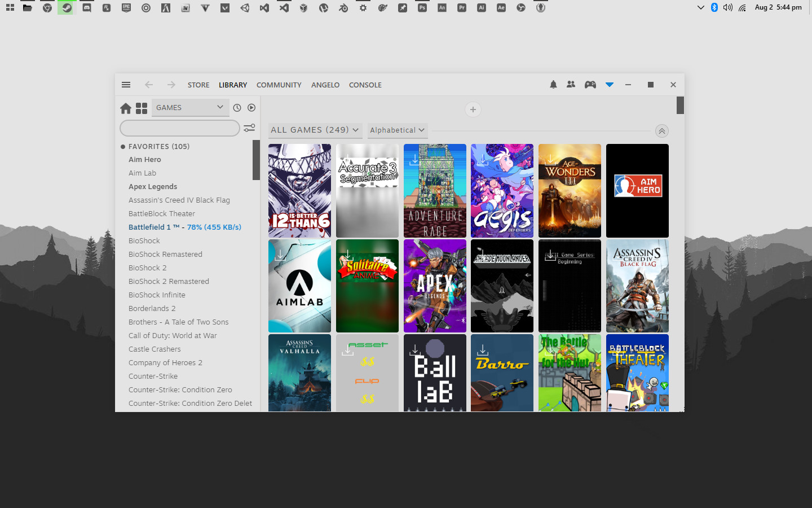812x508 pixels.
Task: Open BattleBlock Theater grid cover
Action: tap(637, 373)
